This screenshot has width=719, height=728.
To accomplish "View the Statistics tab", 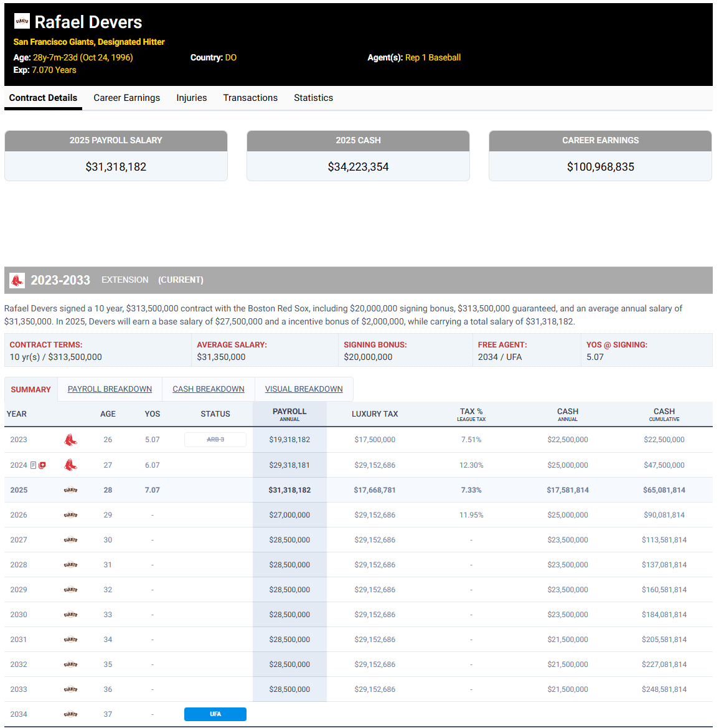I will point(313,98).
